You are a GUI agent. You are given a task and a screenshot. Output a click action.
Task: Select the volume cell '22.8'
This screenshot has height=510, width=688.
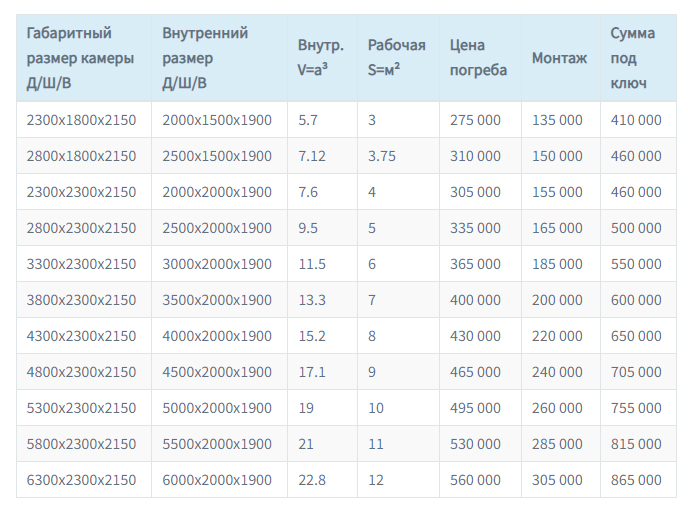pos(322,480)
